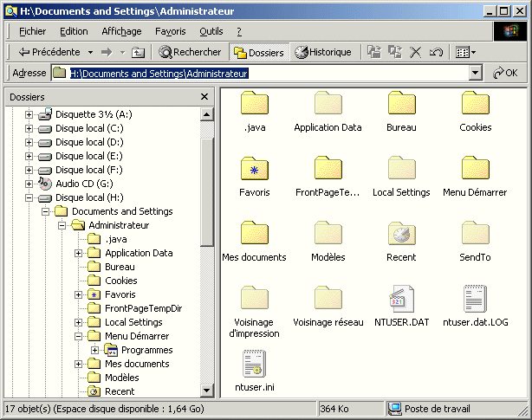Viewport: 532px width, 420px height.
Task: Open the Affichage menu
Action: [x=121, y=31]
